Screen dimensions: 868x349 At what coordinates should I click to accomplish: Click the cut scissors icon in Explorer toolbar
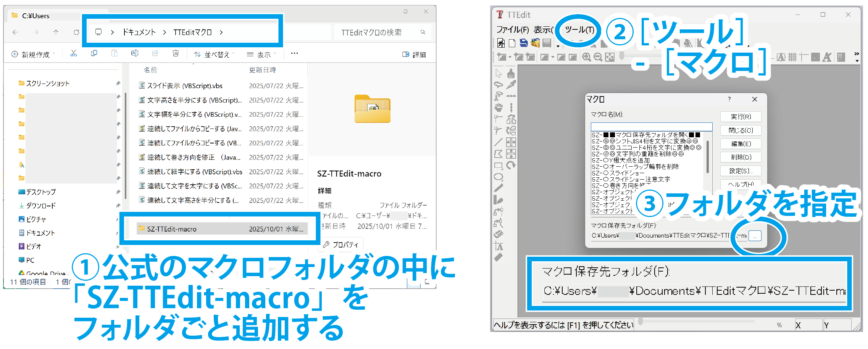tap(74, 54)
